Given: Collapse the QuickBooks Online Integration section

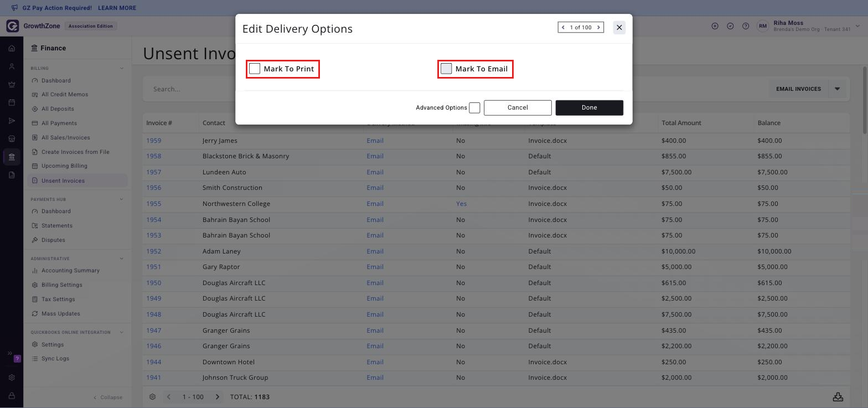Looking at the screenshot, I should pyautogui.click(x=122, y=332).
